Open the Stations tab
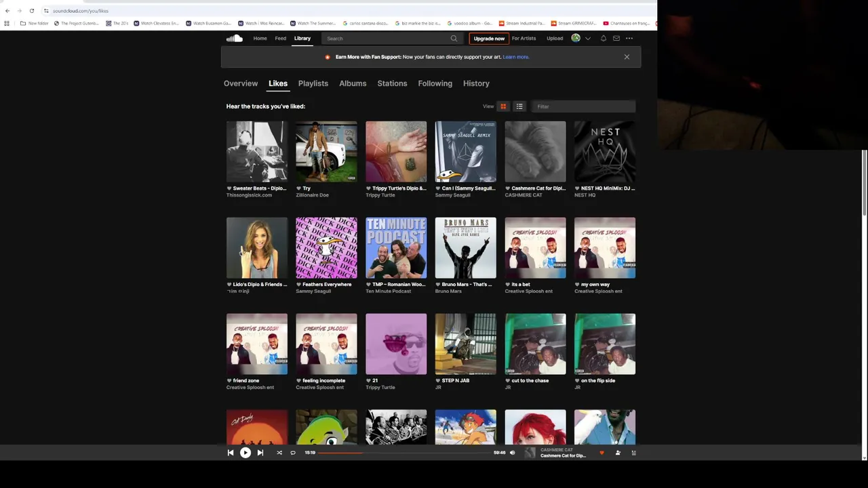 [392, 83]
